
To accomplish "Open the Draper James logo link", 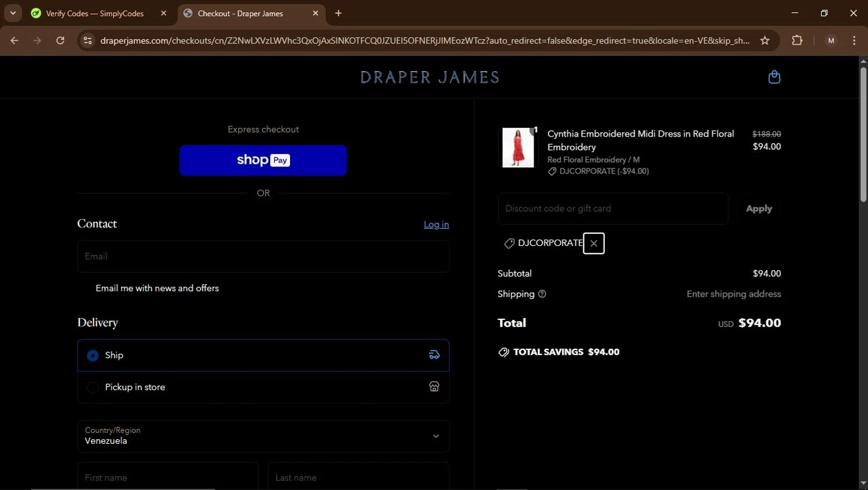I will click(430, 77).
